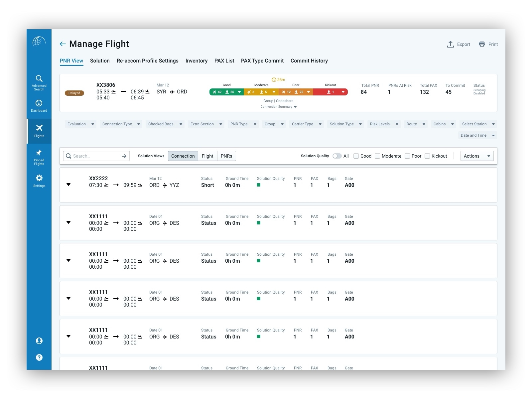Open the Connection Type filter dropdown
The height and width of the screenshot is (399, 532).
coord(121,124)
